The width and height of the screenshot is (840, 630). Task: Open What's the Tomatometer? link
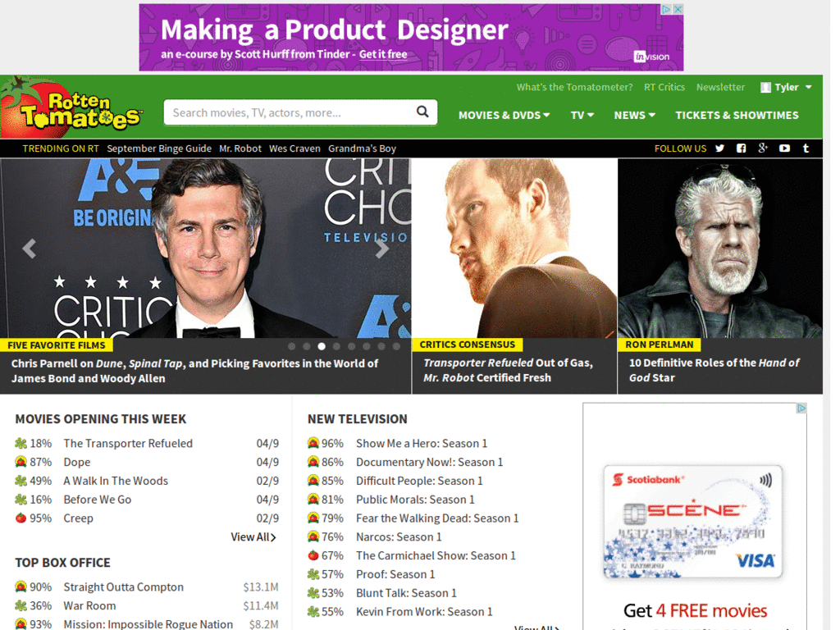coord(574,87)
